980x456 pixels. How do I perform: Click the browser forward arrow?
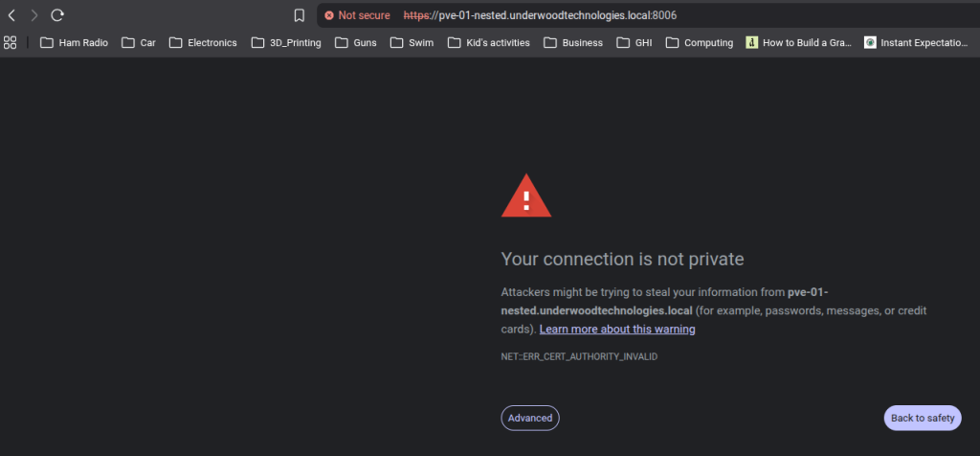coord(34,15)
